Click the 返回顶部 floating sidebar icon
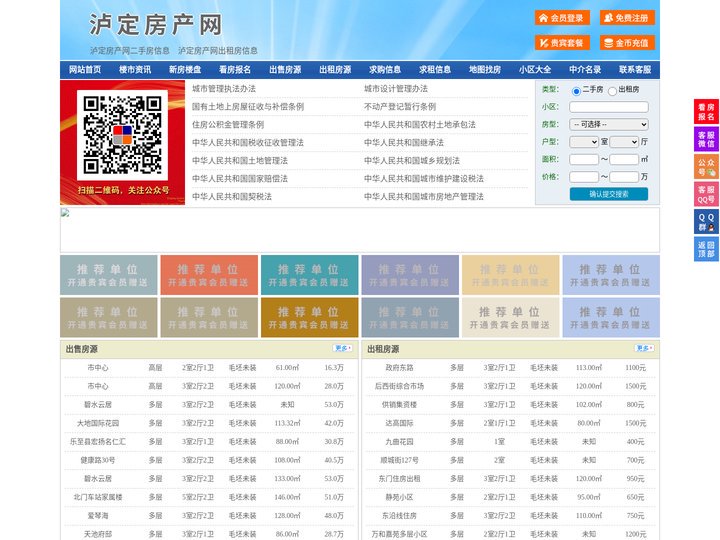720x540 pixels. pyautogui.click(x=706, y=249)
